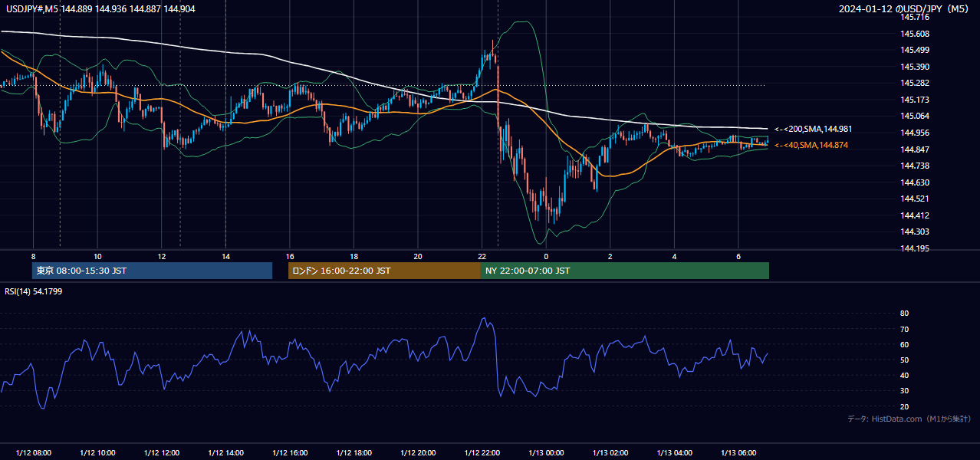Click the 1/12 20:00 date-time label

[418, 453]
